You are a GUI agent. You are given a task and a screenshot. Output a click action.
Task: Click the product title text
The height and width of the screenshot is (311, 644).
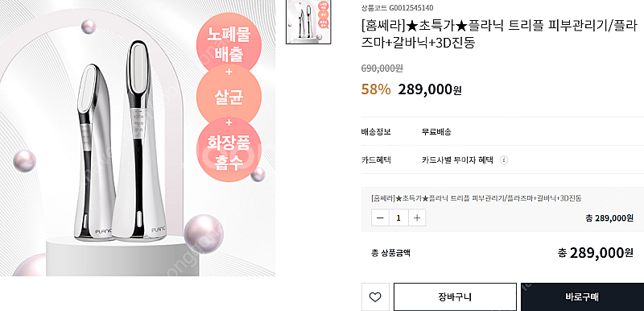tap(499, 35)
